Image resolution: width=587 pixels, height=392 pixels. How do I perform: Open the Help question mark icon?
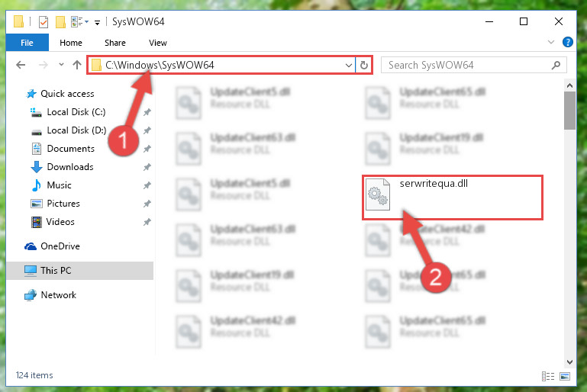pos(567,42)
